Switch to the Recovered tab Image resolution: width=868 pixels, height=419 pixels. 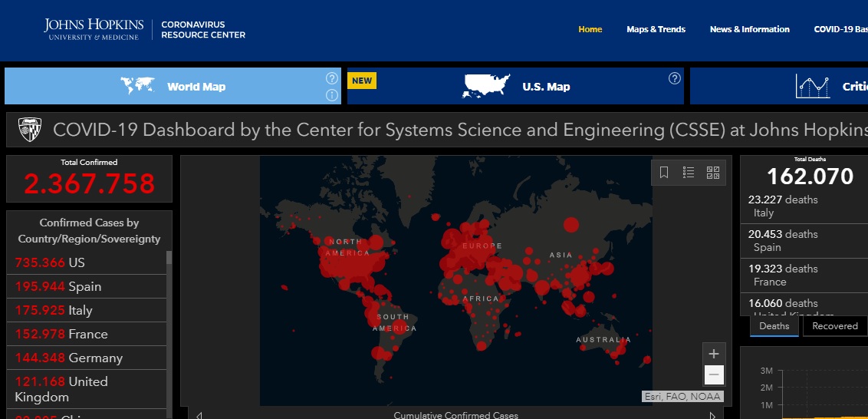tap(835, 326)
